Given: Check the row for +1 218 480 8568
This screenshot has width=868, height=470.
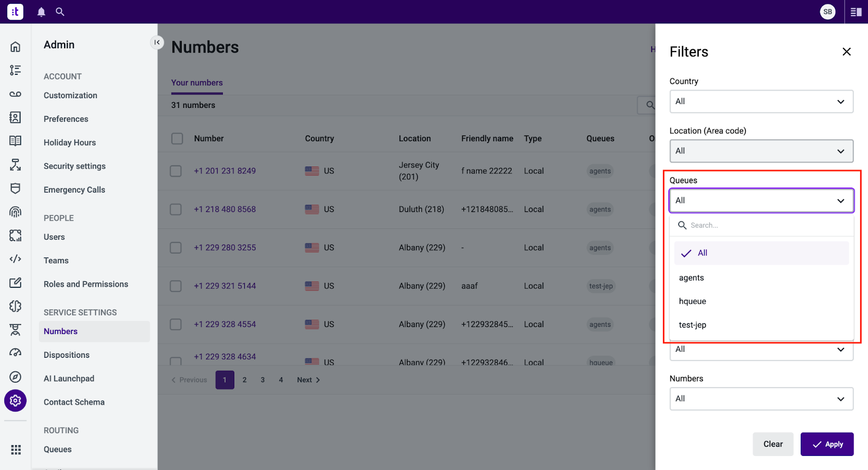Looking at the screenshot, I should (176, 209).
